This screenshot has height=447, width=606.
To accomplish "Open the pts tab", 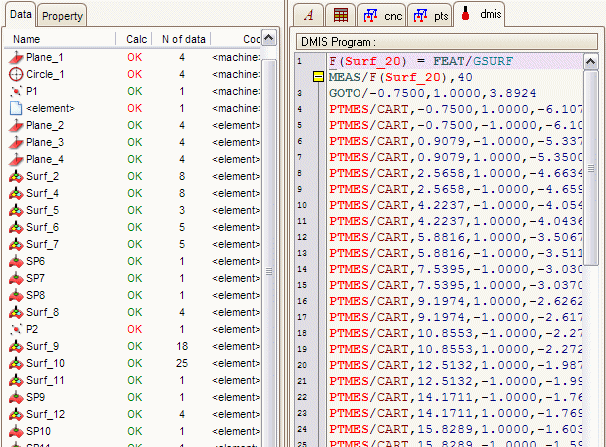I will [x=431, y=15].
